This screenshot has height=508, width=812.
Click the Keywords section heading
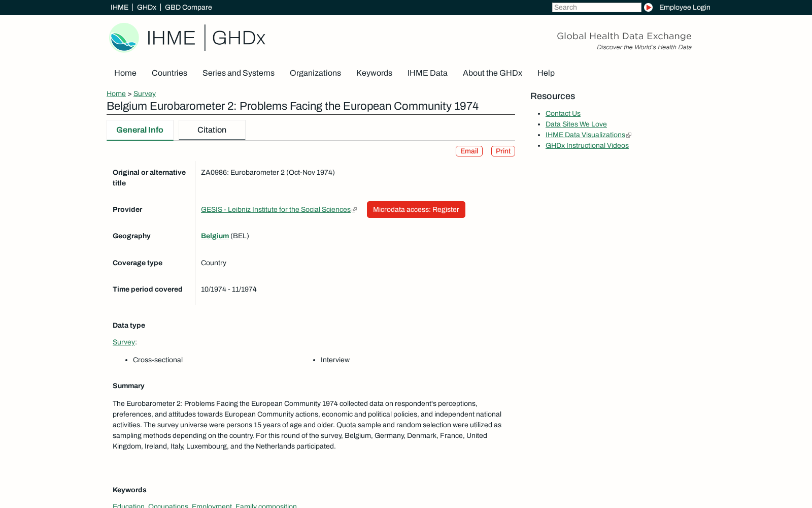click(129, 490)
